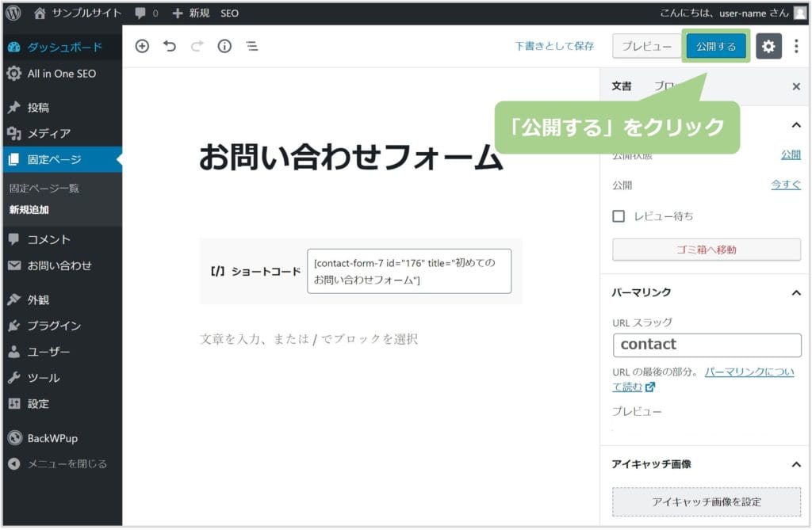Screen dimensions: 812x530
Task: Click the add block plus icon
Action: (142, 46)
